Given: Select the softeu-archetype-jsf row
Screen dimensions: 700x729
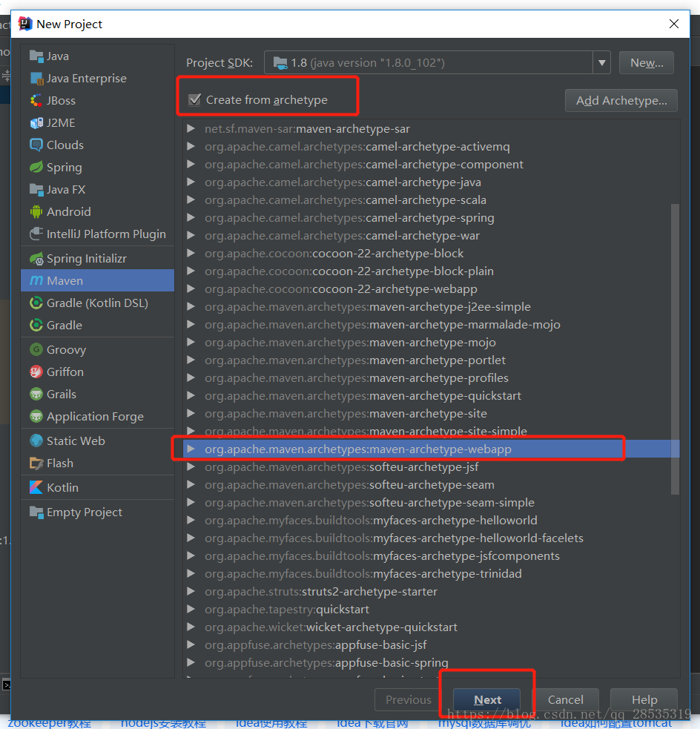Looking at the screenshot, I should pos(432,466).
